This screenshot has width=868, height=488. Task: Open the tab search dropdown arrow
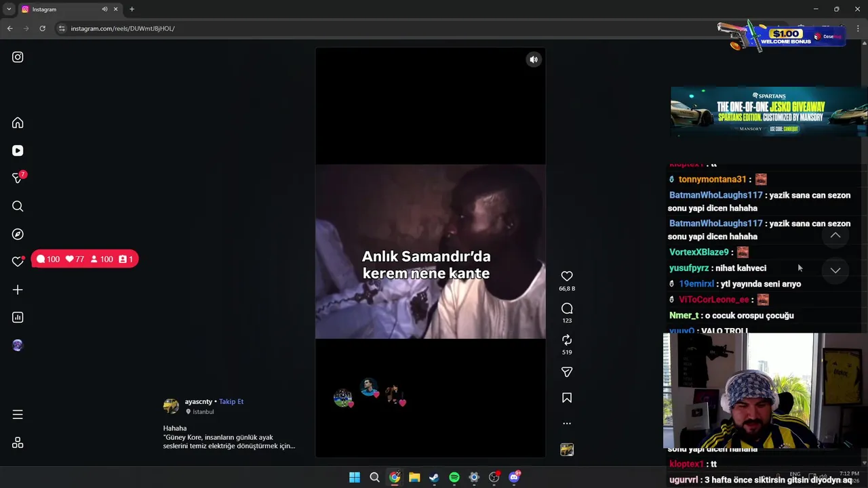(9, 9)
